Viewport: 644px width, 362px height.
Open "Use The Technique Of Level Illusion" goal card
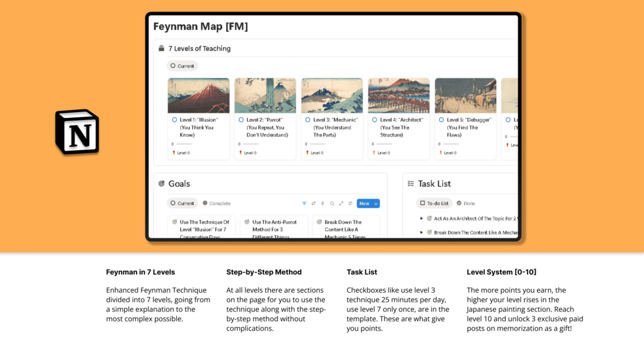click(x=201, y=226)
